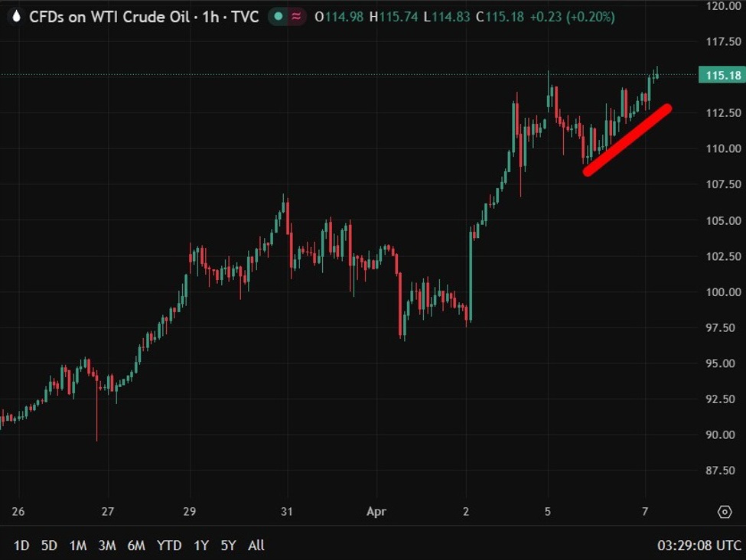This screenshot has height=560, width=746.
Task: Click the red trendline drawn on the chart
Action: point(627,139)
